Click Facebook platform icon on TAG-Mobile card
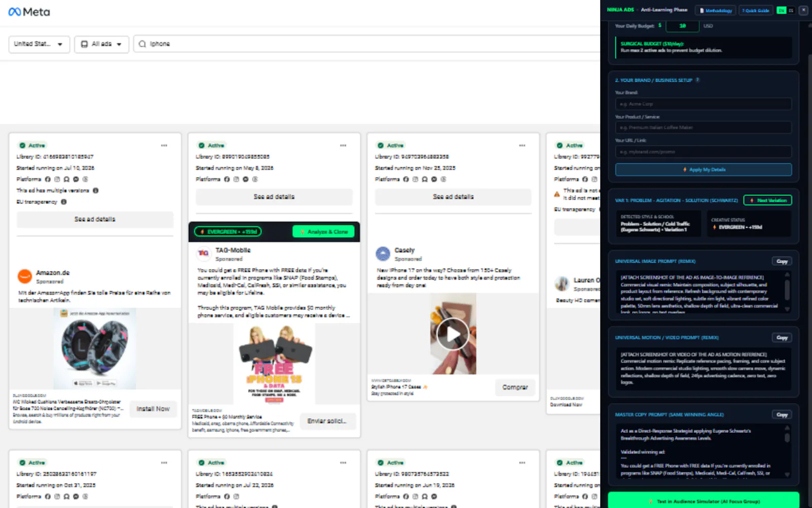812x508 pixels. 227,179
